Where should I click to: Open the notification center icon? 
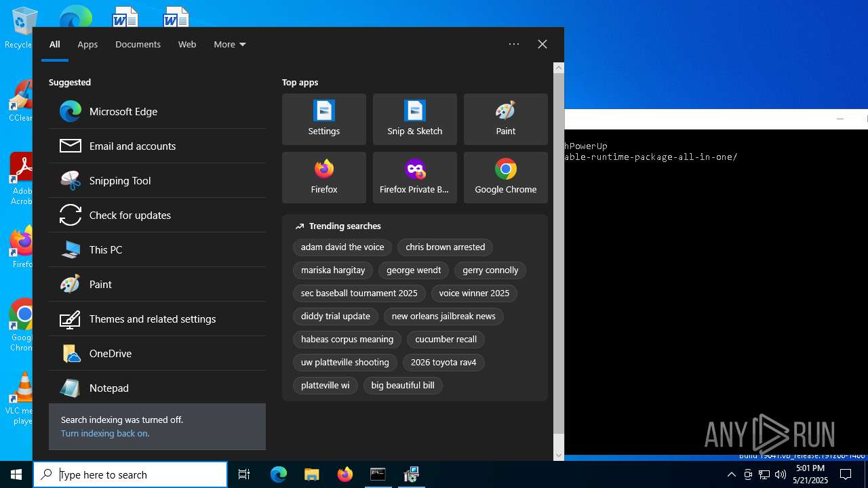(846, 474)
